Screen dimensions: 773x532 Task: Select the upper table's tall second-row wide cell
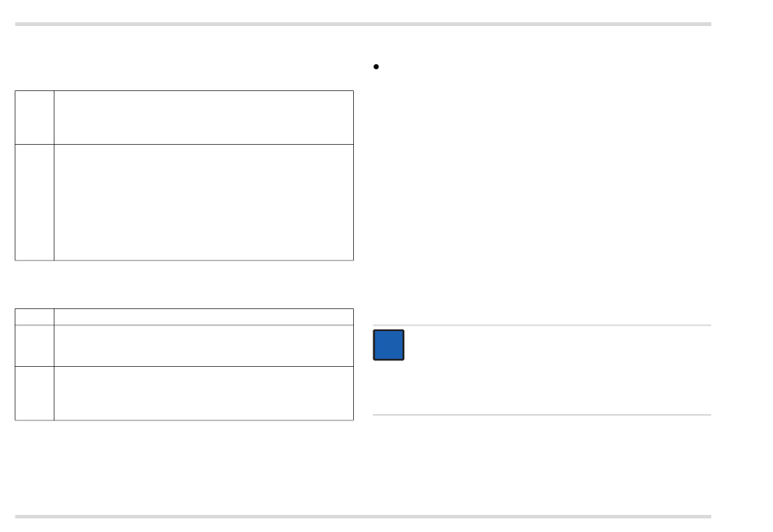pyautogui.click(x=203, y=203)
